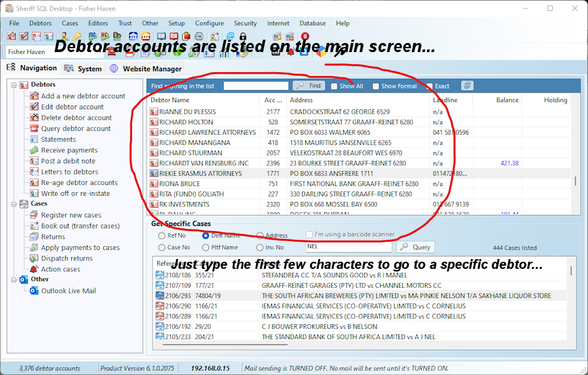This screenshot has width=588, height=375.
Task: Click the red open book toolbar icon
Action: (173, 36)
